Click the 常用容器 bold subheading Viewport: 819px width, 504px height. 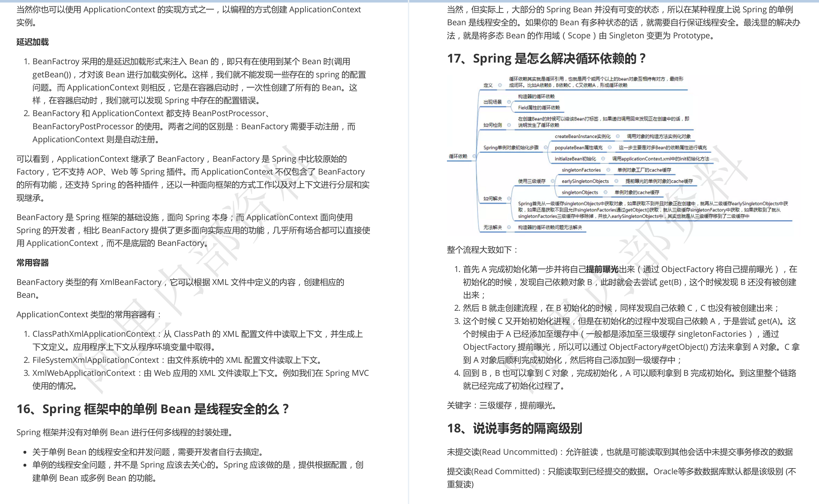[32, 263]
